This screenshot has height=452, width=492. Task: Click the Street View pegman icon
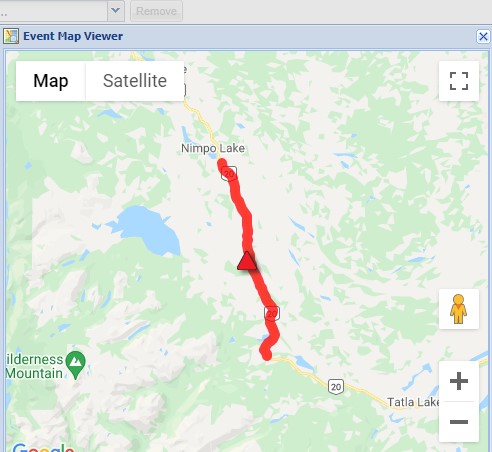pos(459,309)
